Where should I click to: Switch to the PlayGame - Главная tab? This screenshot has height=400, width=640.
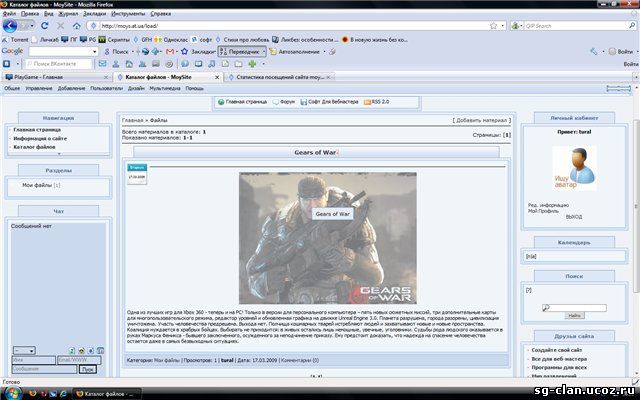56,77
